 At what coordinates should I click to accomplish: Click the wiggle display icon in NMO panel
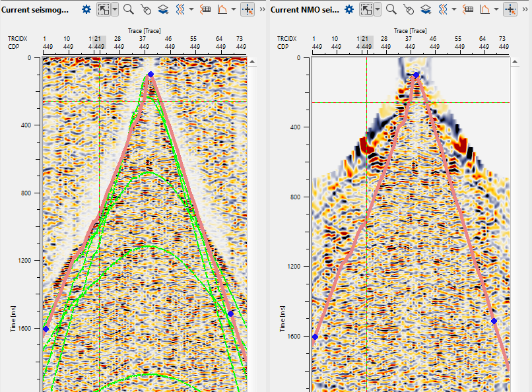(444, 9)
